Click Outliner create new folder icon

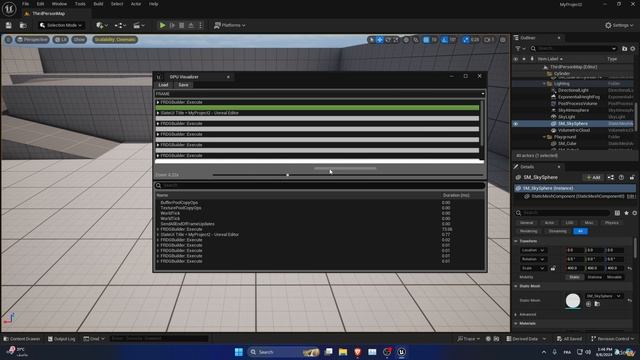point(624,49)
